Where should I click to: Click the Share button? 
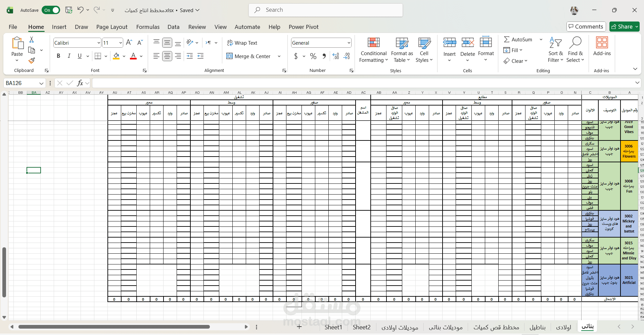(625, 27)
